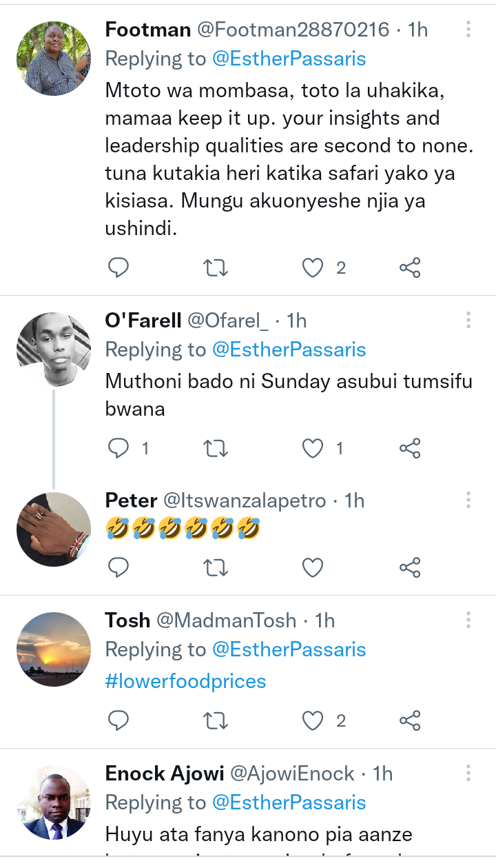Open more options on Peter's reply
Viewport: 496px width, 868px height.
[468, 501]
